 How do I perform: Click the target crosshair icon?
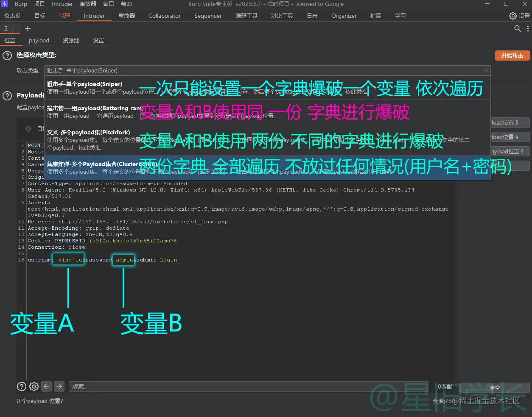point(28,129)
